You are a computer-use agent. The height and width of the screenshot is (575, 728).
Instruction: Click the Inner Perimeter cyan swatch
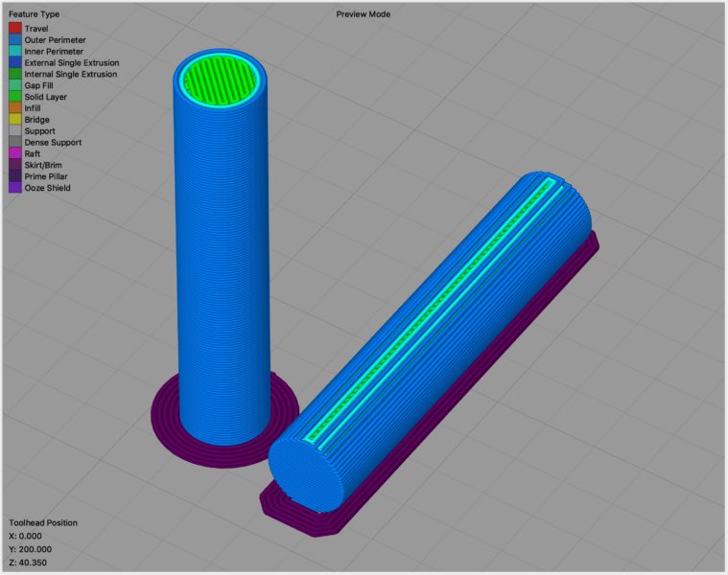click(x=15, y=51)
